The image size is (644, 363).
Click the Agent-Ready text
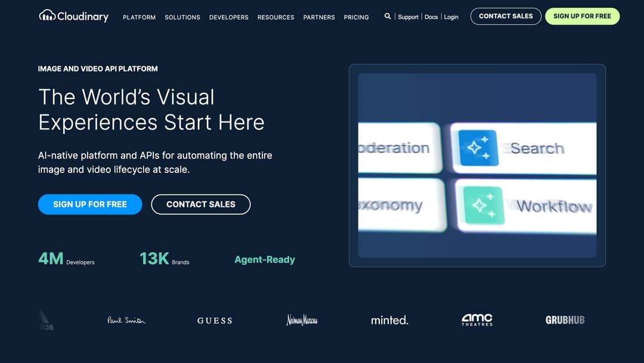265,259
